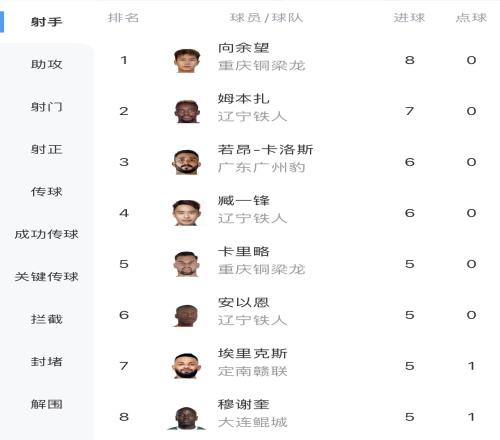Screen dimensions: 500x440
Task: Open 向余望 player avatar
Action: [x=187, y=60]
